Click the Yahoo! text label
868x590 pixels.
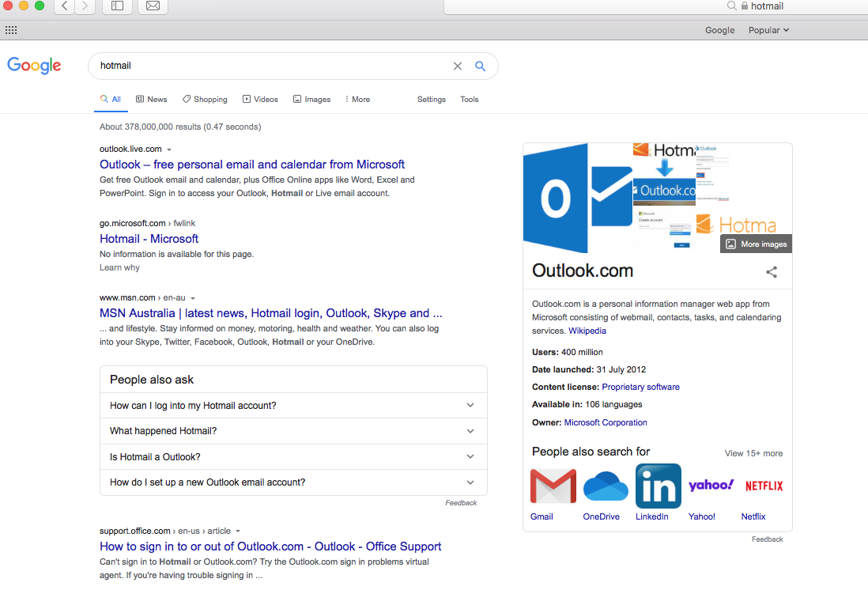pyautogui.click(x=701, y=516)
